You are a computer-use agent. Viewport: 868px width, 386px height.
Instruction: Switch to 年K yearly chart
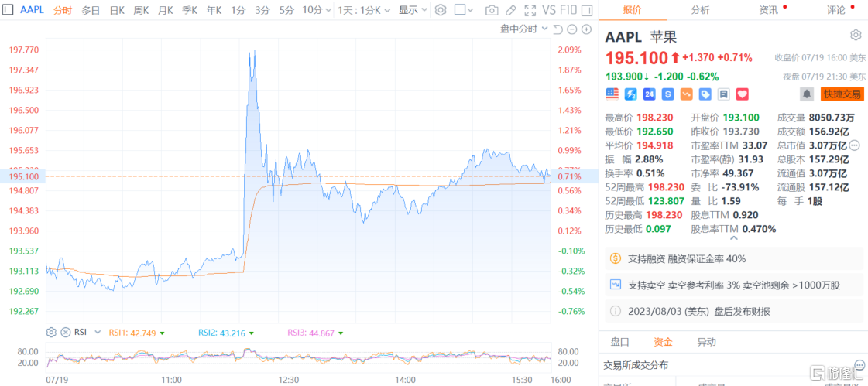pos(214,10)
